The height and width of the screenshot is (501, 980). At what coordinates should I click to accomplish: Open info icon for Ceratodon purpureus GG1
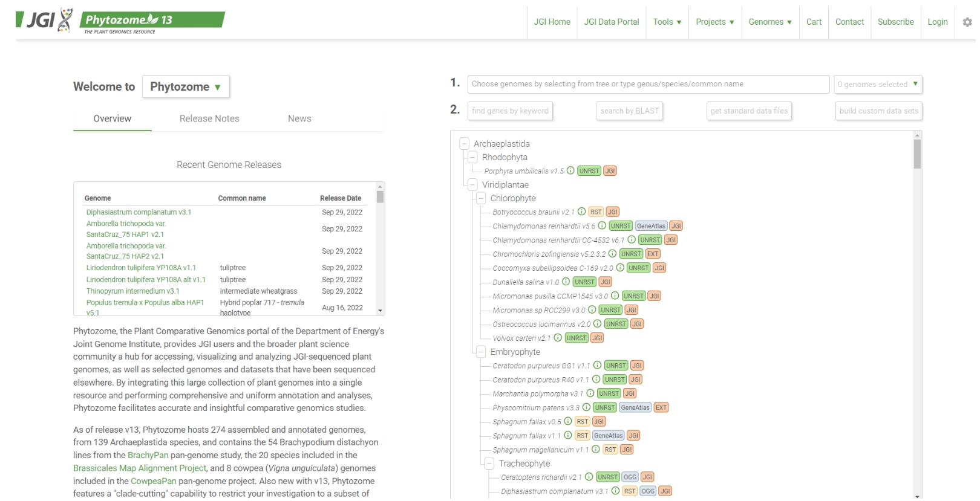click(597, 365)
